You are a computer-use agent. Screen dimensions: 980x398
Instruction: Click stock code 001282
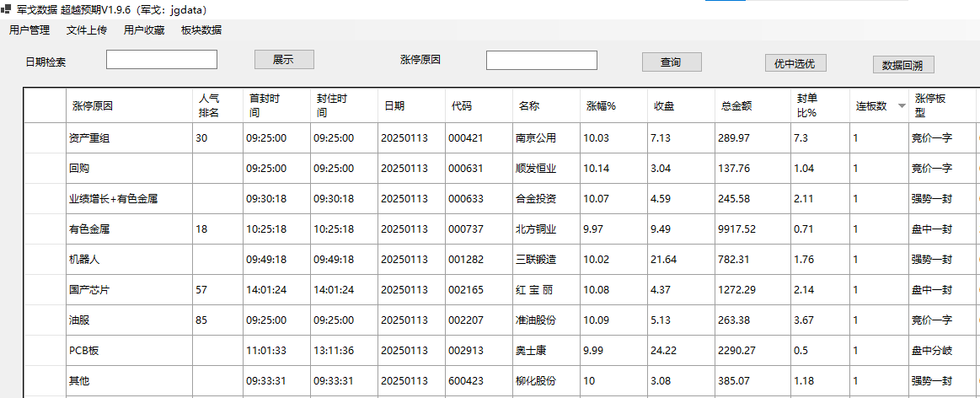coord(479,260)
